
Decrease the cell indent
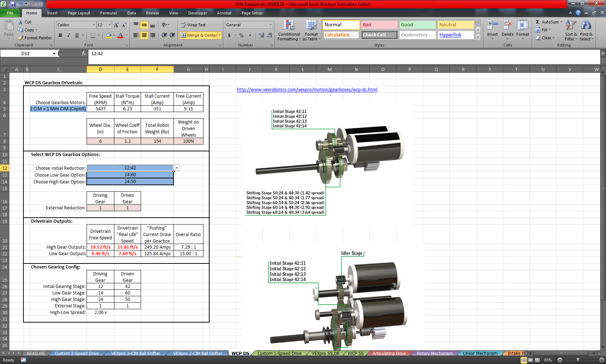(x=164, y=35)
